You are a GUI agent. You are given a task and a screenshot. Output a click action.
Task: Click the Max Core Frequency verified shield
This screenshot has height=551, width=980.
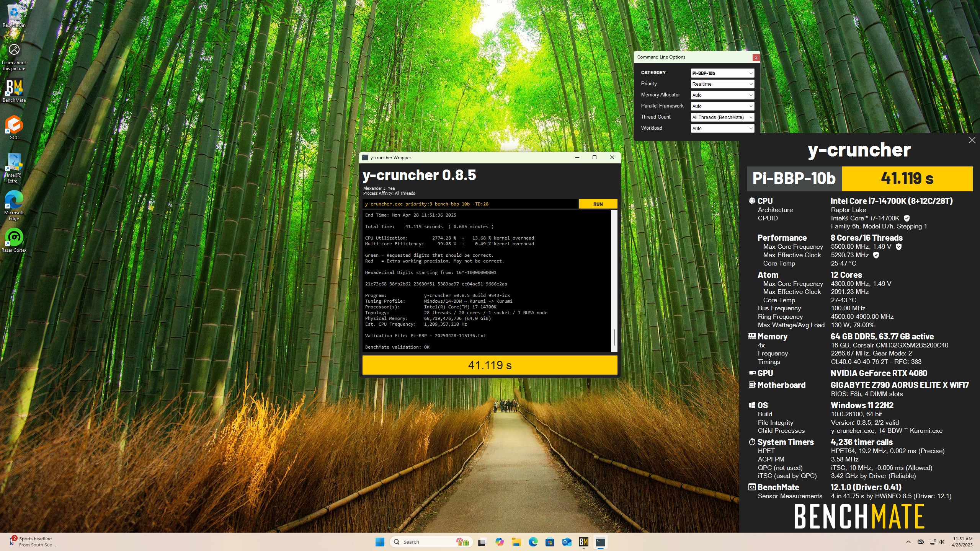click(898, 247)
